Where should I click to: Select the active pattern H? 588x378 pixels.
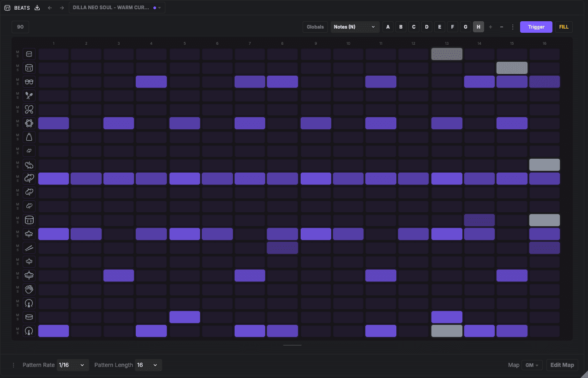click(479, 27)
